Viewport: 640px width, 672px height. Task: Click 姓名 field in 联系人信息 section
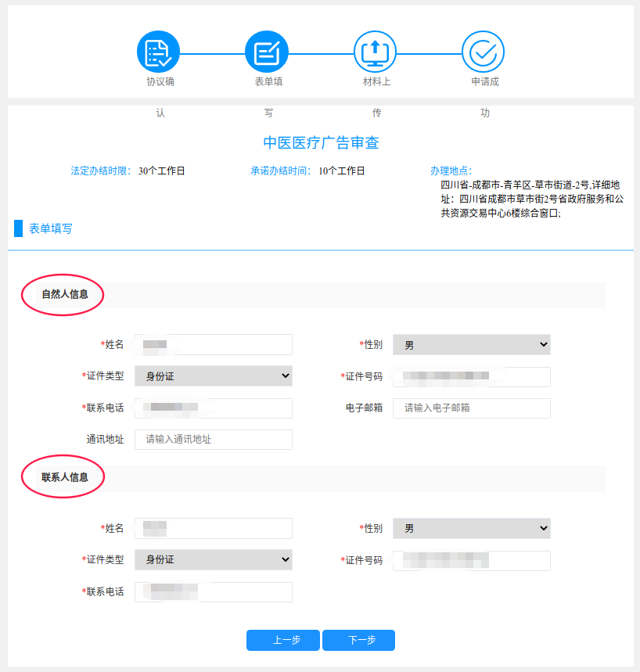tap(213, 529)
